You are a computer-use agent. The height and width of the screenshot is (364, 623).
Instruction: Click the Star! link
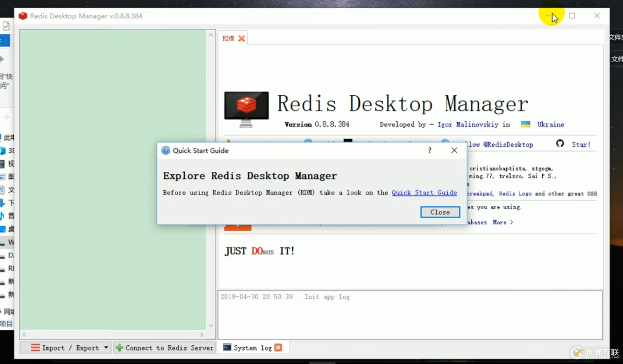tap(581, 145)
